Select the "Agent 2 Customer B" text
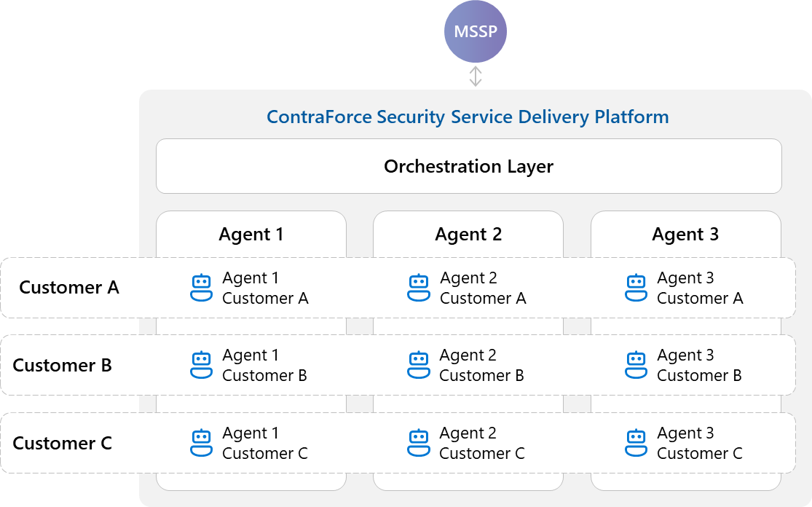Screen dimensions: 812x507 (x=481, y=365)
